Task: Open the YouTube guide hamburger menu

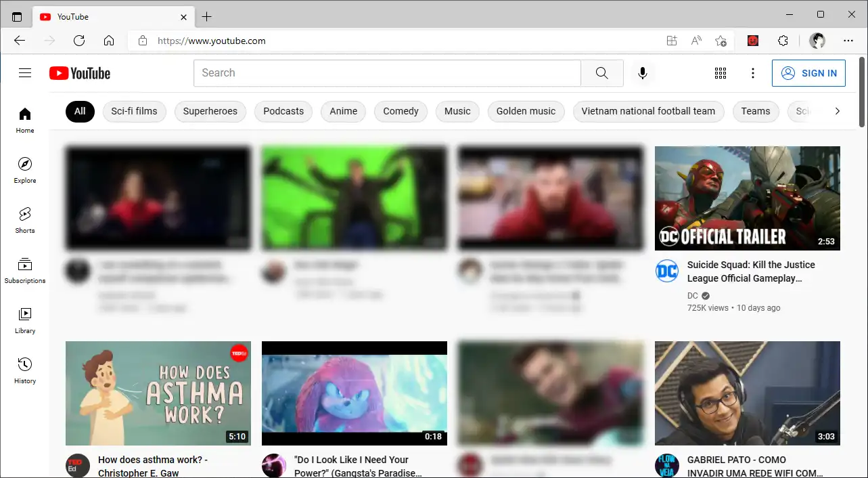Action: (25, 73)
